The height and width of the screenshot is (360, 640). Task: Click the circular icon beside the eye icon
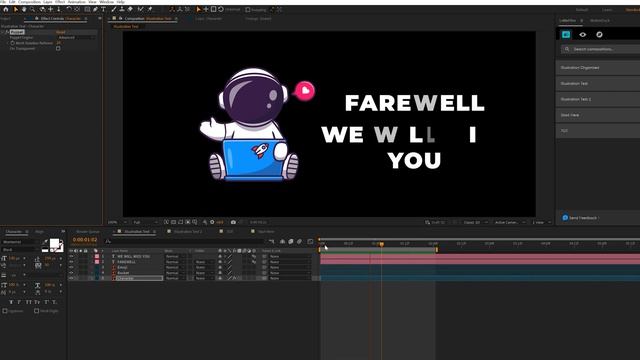[599, 35]
